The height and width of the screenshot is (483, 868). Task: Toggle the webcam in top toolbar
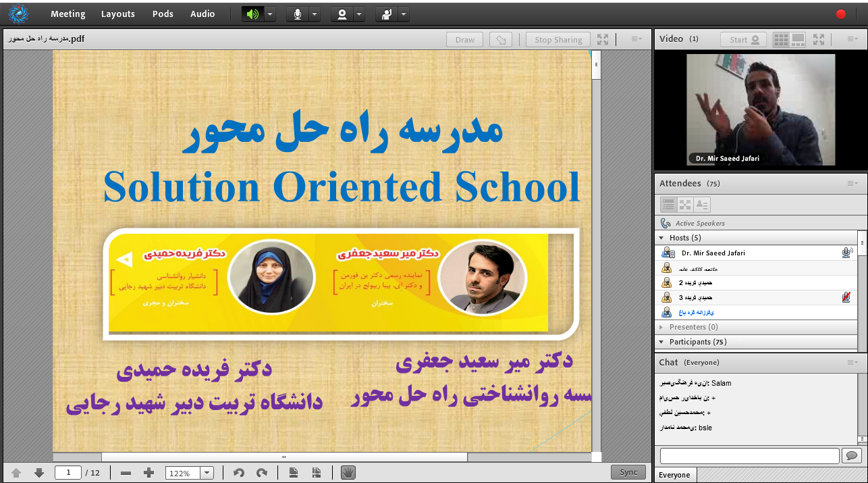pyautogui.click(x=342, y=14)
